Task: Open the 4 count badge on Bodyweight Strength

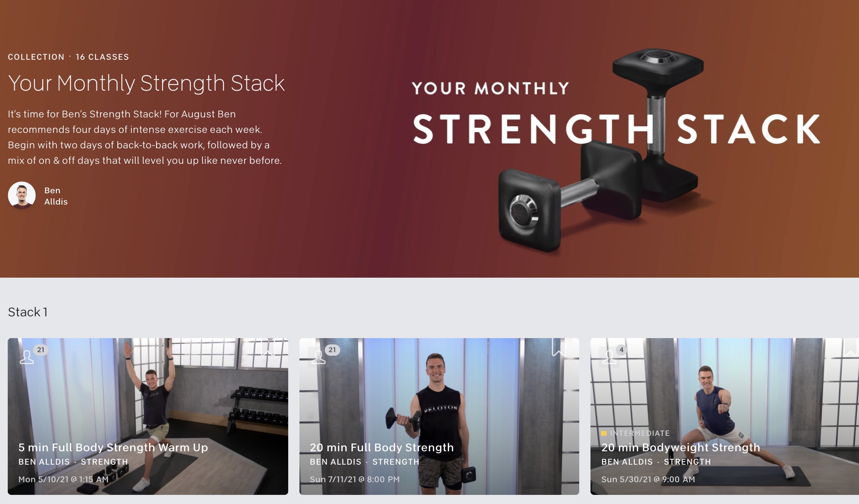Action: tap(621, 350)
